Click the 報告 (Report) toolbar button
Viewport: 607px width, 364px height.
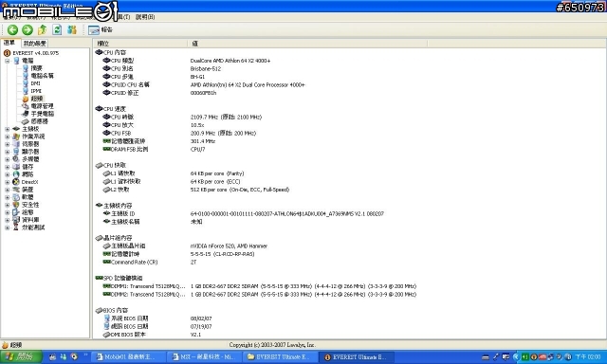[101, 29]
